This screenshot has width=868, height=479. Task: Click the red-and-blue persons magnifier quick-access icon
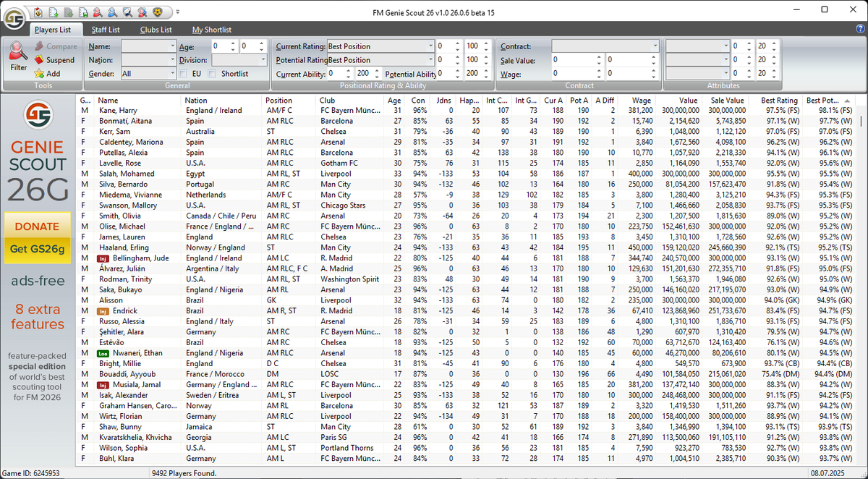[x=142, y=12]
